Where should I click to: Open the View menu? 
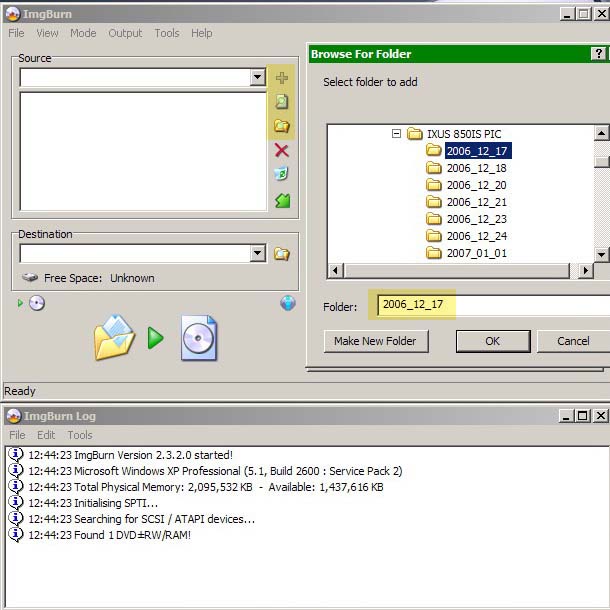(x=47, y=33)
